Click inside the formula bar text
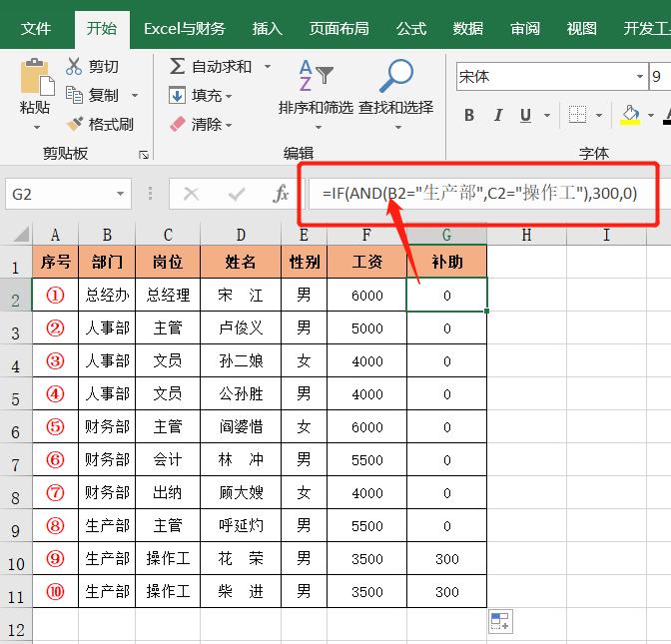The width and height of the screenshot is (671, 644). coord(479,194)
